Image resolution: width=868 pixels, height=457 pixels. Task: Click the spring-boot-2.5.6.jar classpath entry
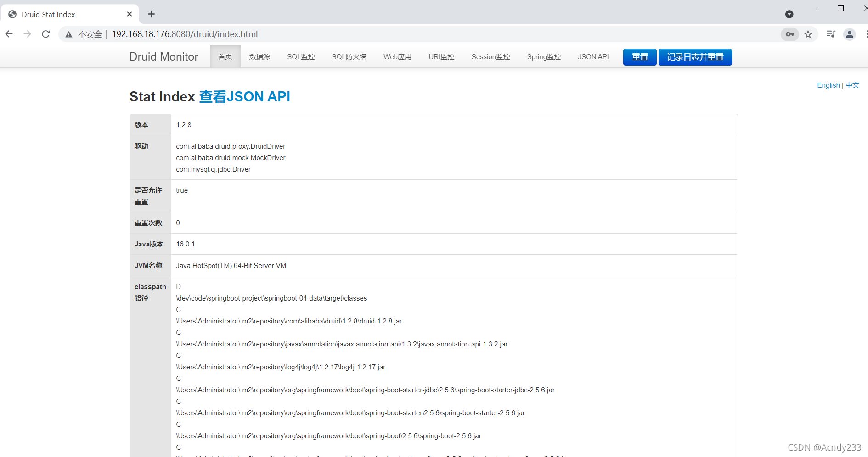point(328,436)
